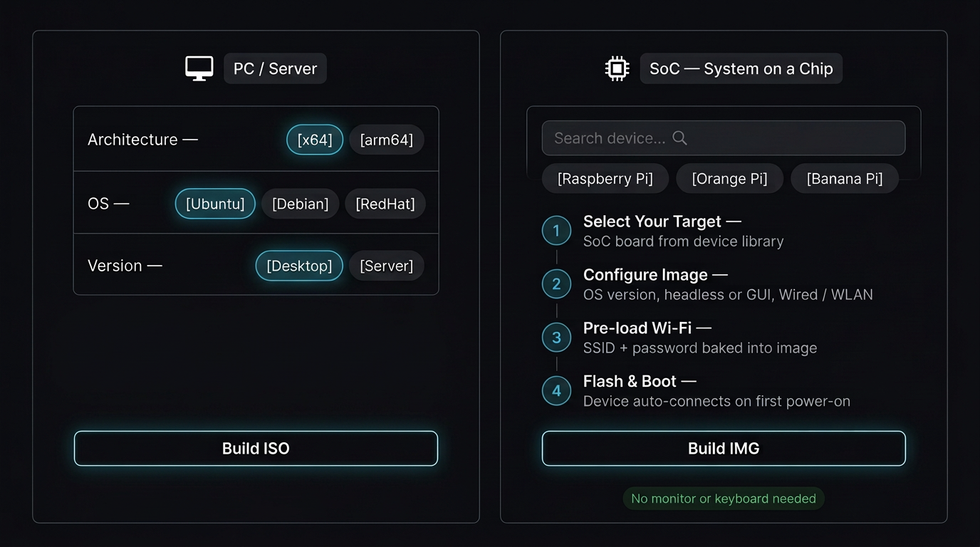
Task: Click the step 3 Pre-load Wi-Fi badge
Action: click(556, 337)
